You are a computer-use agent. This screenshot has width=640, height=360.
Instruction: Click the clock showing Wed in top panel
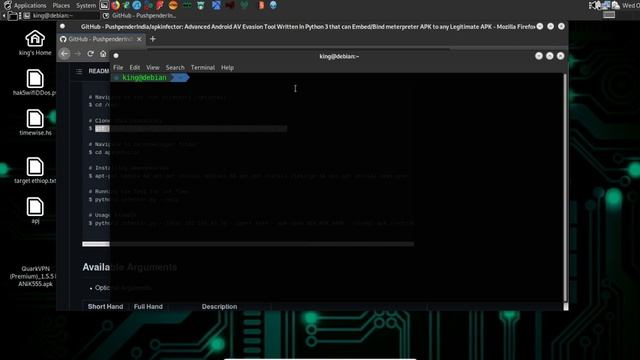pyautogui.click(x=631, y=5)
